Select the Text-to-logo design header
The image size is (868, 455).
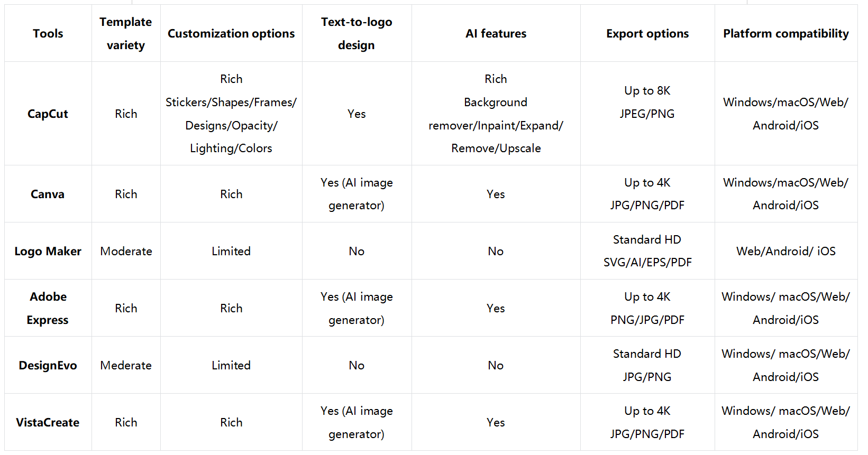point(357,33)
